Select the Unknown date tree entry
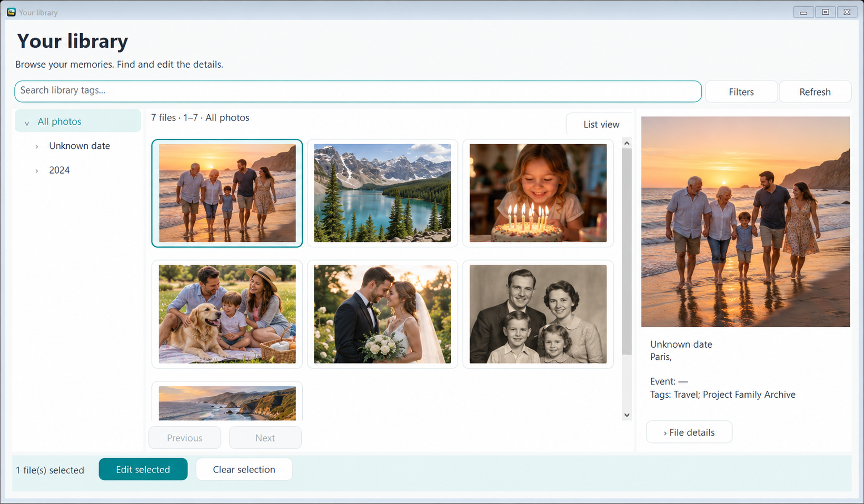Image resolution: width=864 pixels, height=504 pixels. [80, 146]
